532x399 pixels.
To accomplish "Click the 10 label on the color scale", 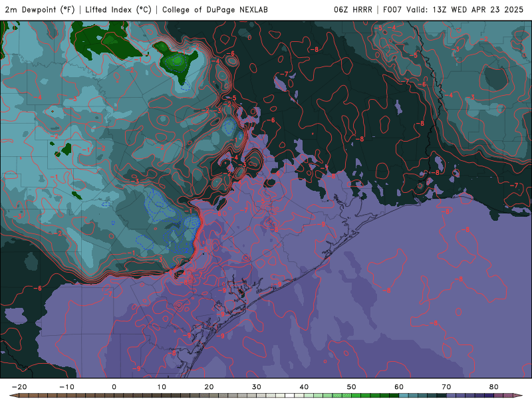I will [x=162, y=387].
